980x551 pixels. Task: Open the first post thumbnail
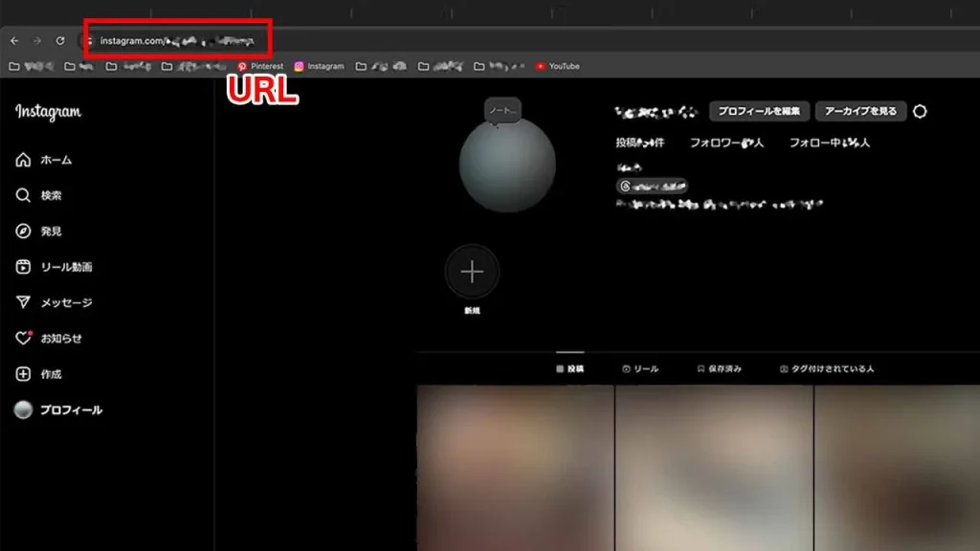(x=516, y=468)
